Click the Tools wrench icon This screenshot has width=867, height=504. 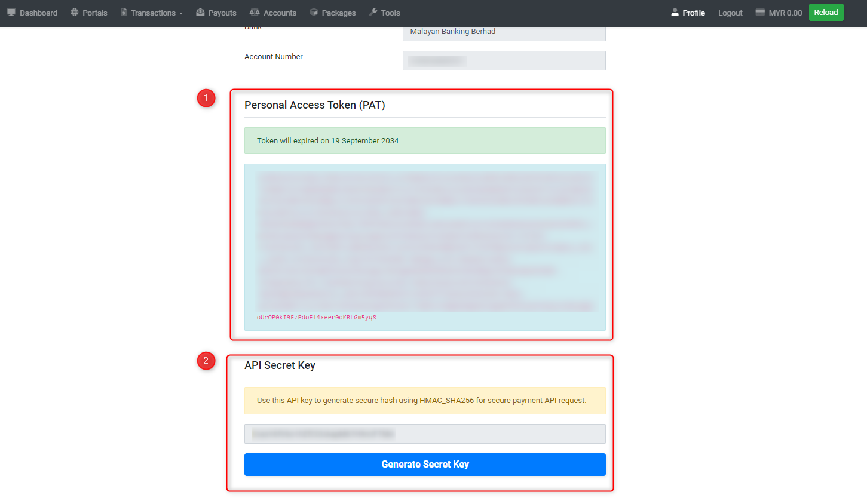[373, 13]
